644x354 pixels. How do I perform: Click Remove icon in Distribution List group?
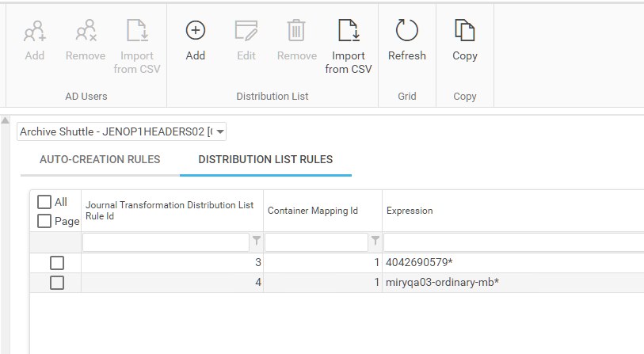click(x=296, y=32)
